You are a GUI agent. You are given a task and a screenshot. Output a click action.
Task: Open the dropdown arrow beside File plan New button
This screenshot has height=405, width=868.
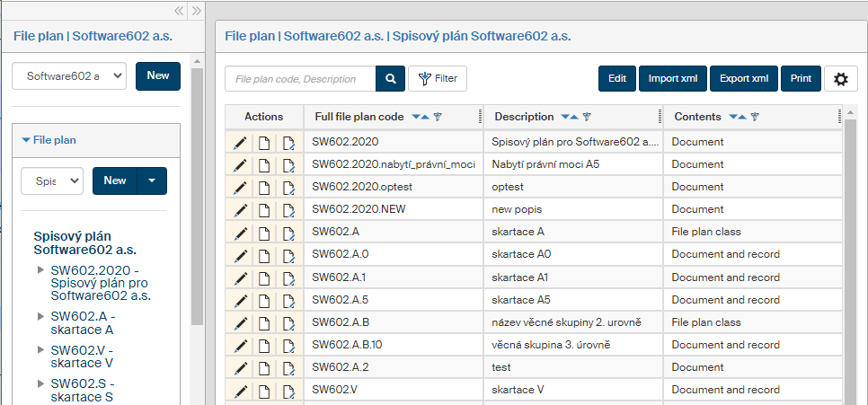coord(152,180)
